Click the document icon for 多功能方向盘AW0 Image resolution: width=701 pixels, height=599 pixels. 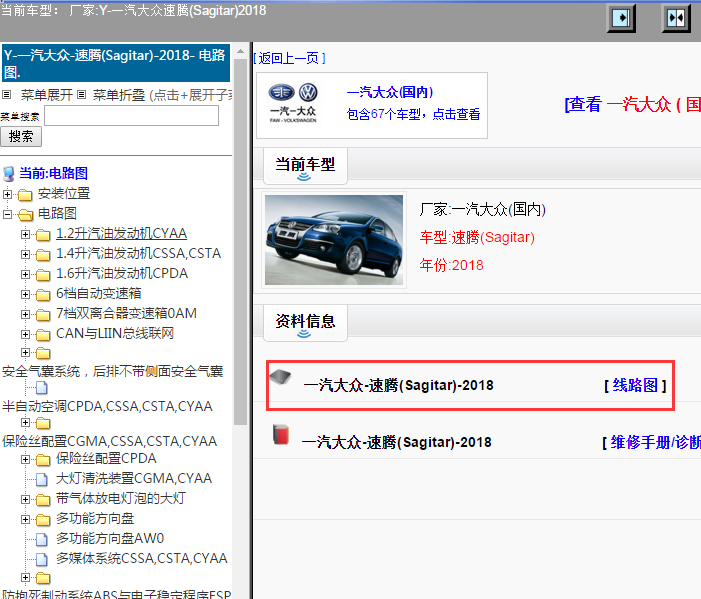click(x=42, y=539)
